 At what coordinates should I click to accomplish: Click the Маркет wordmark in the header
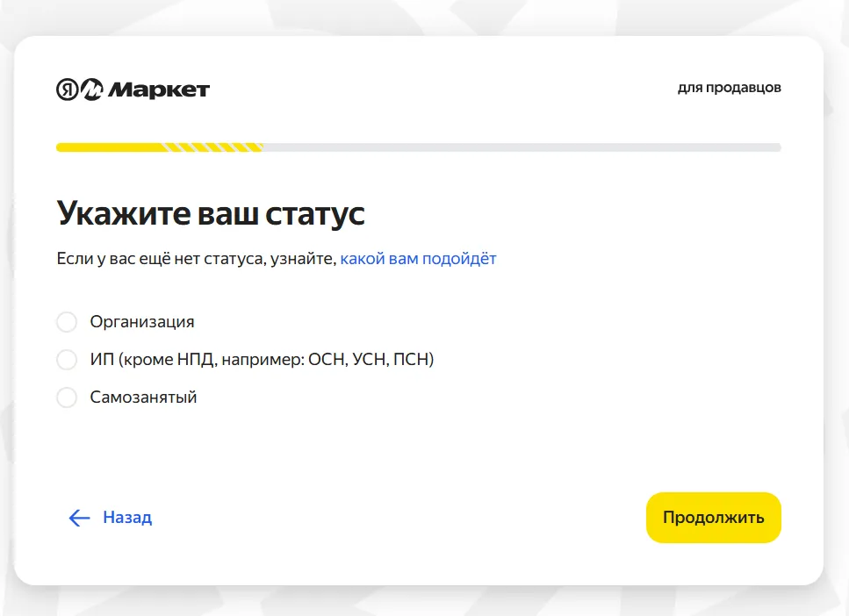tap(158, 89)
